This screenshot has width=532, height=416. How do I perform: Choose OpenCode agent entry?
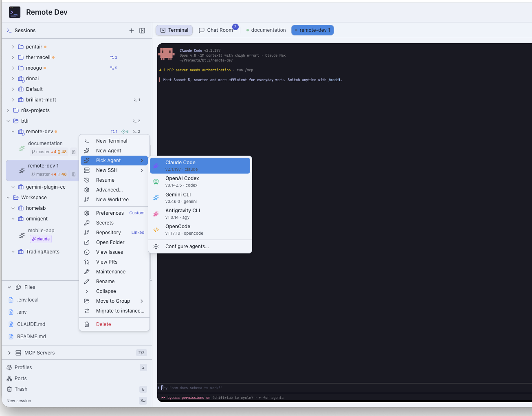point(200,229)
